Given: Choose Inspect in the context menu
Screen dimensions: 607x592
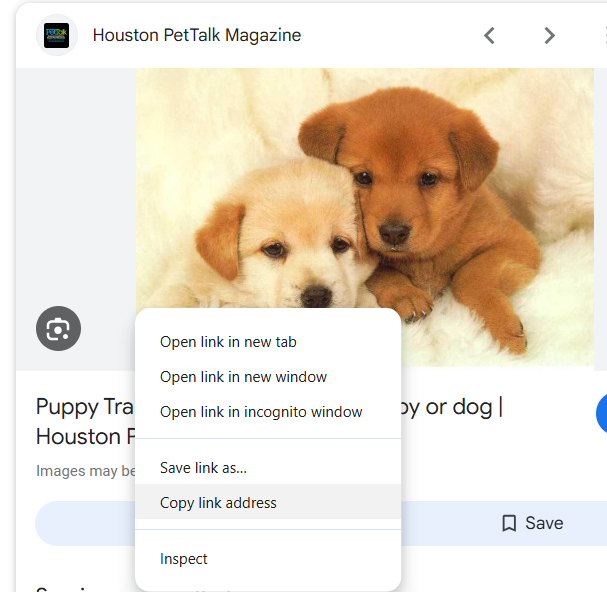Looking at the screenshot, I should [x=184, y=559].
